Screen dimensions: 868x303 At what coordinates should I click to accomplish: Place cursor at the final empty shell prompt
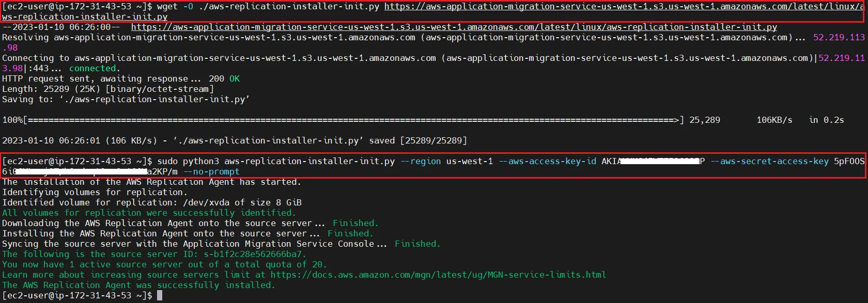160,295
